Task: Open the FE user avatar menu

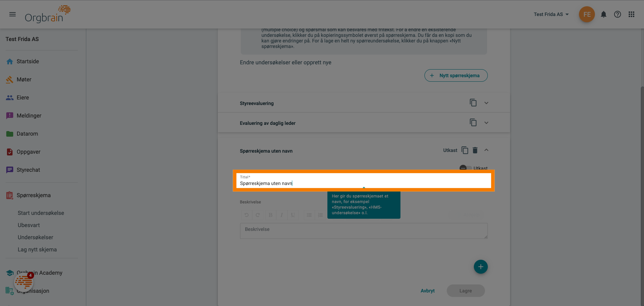Action: 587,14
